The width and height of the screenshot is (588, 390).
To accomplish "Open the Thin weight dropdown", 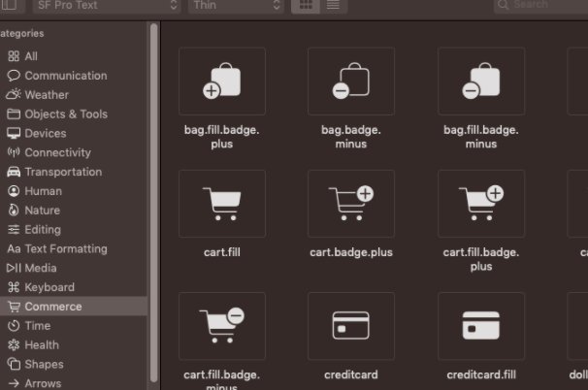I will click(236, 6).
